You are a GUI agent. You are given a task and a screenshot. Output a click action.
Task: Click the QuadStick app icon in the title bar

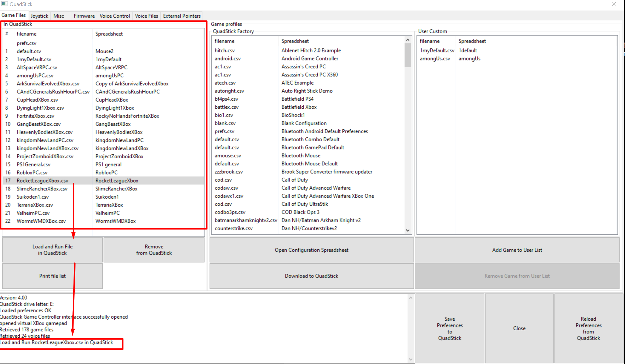click(x=5, y=4)
